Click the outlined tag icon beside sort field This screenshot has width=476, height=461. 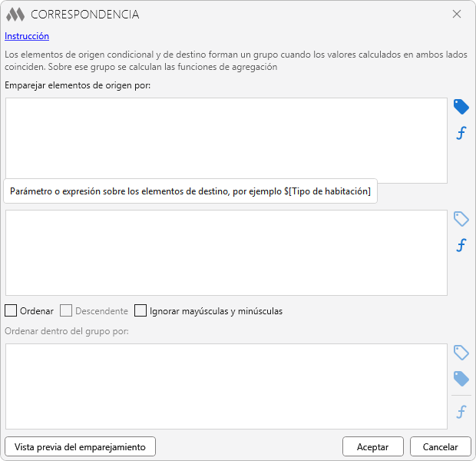pyautogui.click(x=461, y=353)
